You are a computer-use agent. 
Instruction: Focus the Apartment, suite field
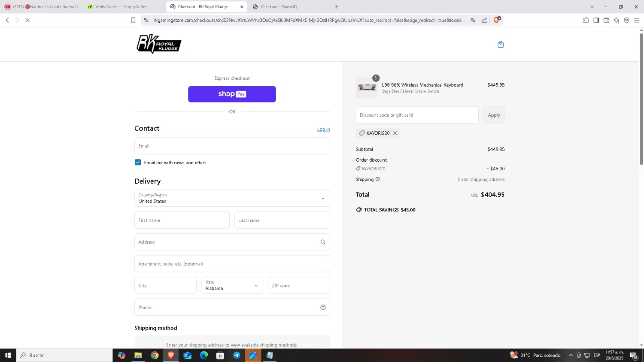pos(232,264)
